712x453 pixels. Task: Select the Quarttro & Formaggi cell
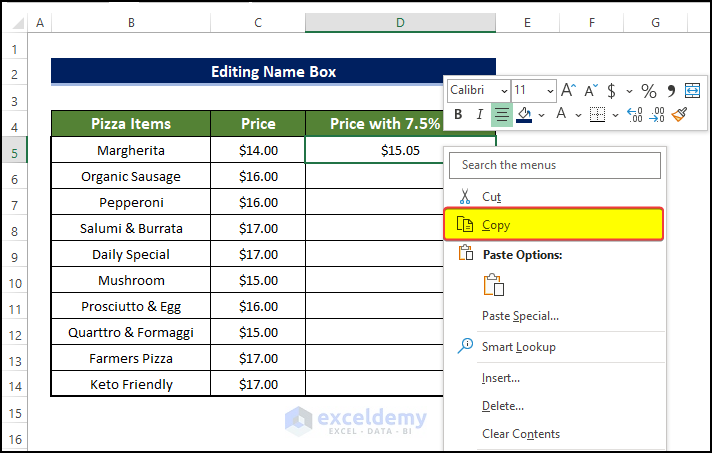[x=131, y=332]
